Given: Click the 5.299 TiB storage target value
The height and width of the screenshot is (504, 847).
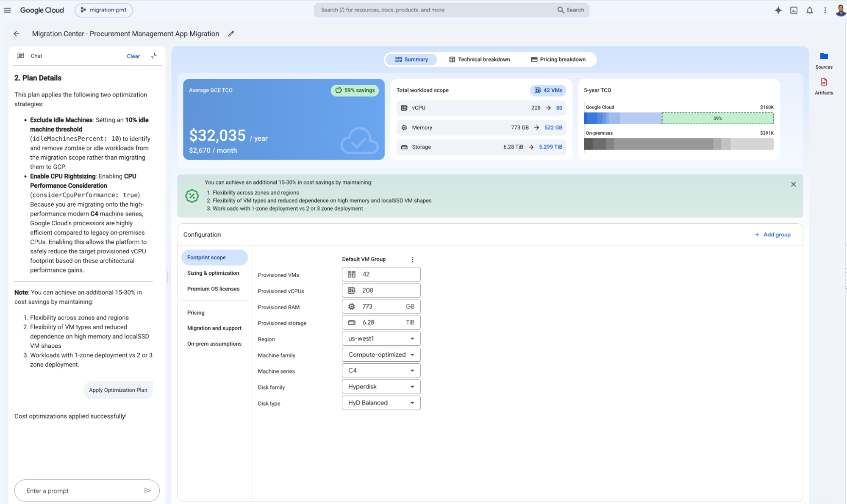Looking at the screenshot, I should click(x=550, y=147).
